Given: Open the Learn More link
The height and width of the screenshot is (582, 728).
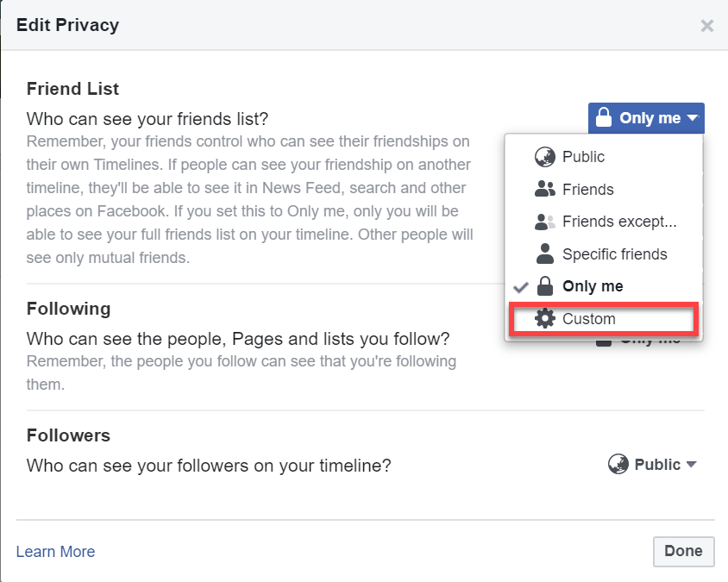Looking at the screenshot, I should point(55,551).
